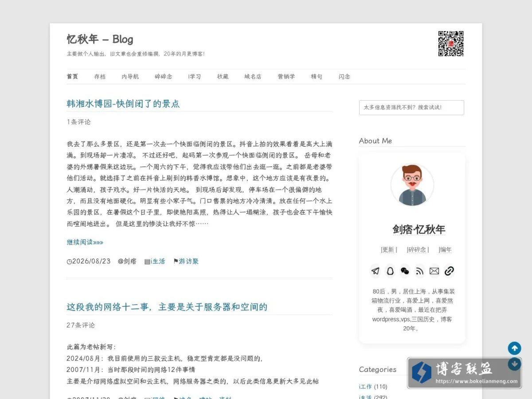Open the i学习 menu item
532x399 pixels.
pos(195,76)
